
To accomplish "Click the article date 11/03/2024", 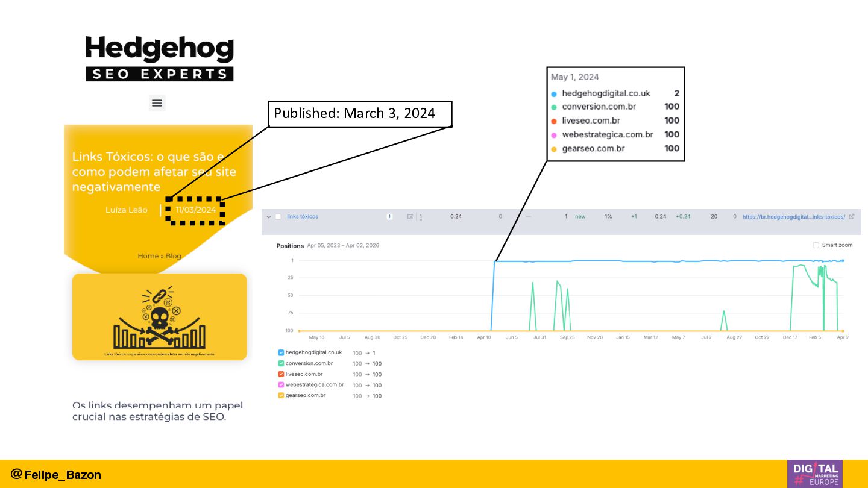I will (x=196, y=210).
